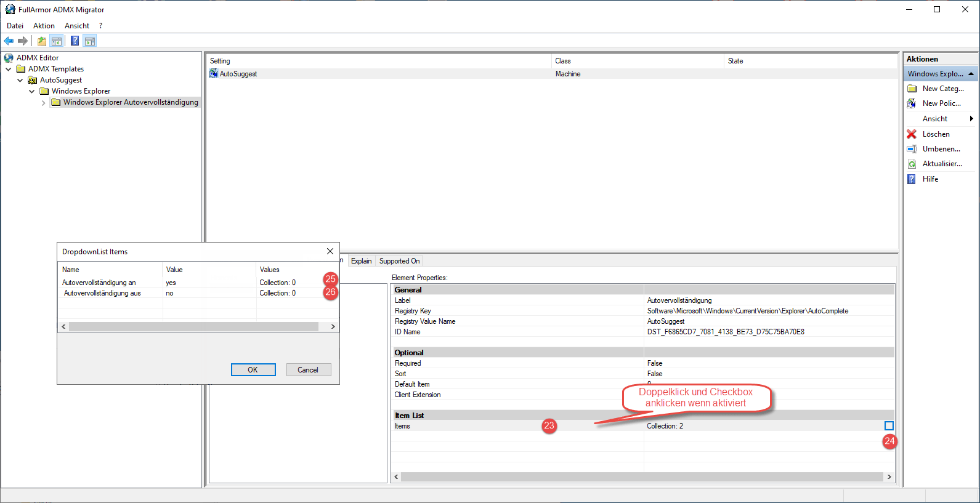980x503 pixels.
Task: Toggle the console tree pane toolbar icon
Action: (57, 41)
